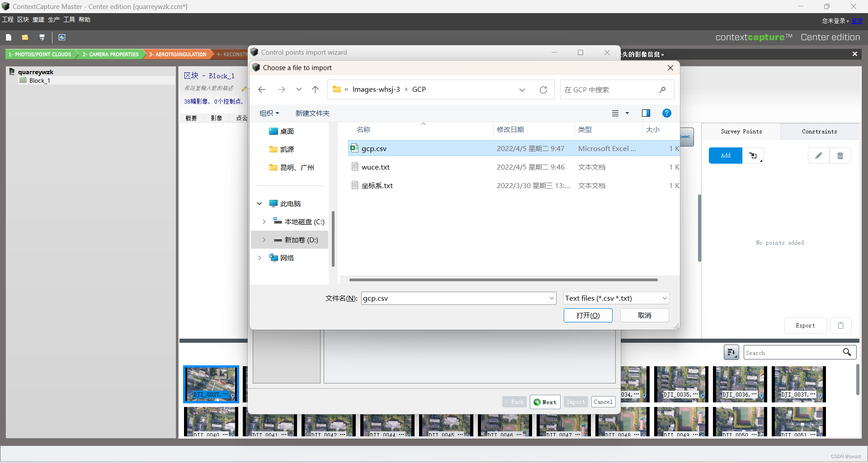Click the blue monitor/status icon on the toolbar

pyautogui.click(x=61, y=37)
